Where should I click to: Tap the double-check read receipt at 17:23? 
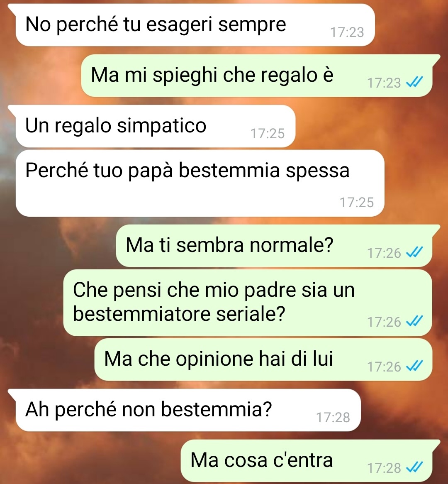(x=414, y=82)
